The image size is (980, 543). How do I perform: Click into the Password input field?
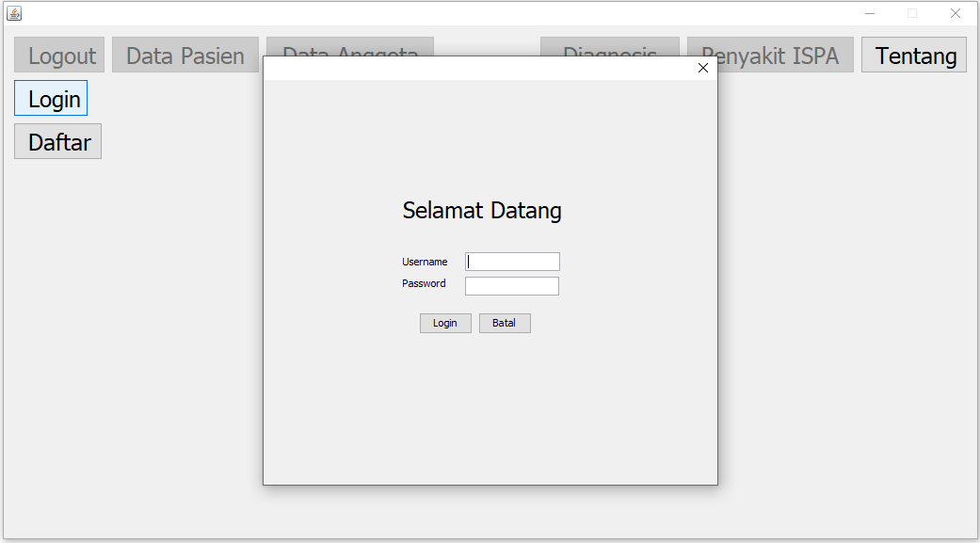pyautogui.click(x=512, y=286)
